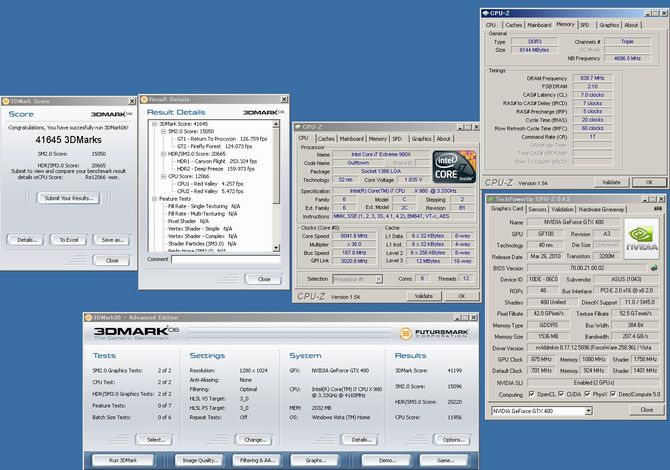Switch to CPU tab in CPU-Z Memory window
The image size is (670, 470).
coord(491,25)
